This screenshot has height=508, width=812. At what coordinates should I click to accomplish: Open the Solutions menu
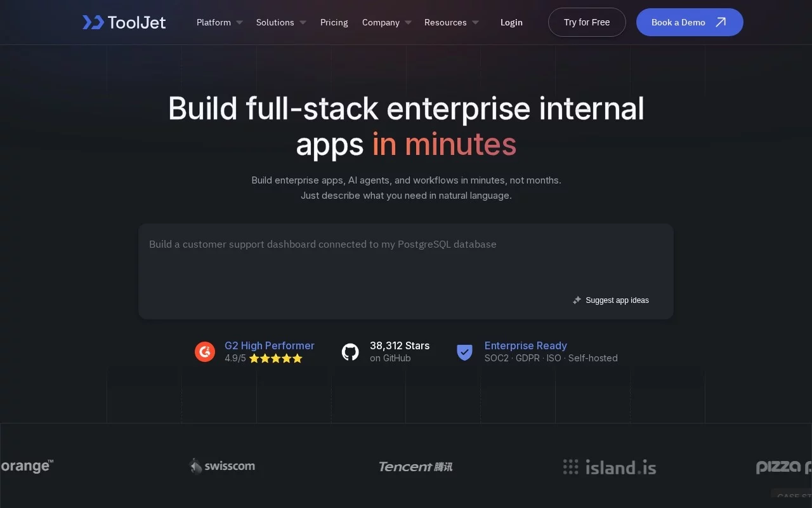[x=275, y=22]
